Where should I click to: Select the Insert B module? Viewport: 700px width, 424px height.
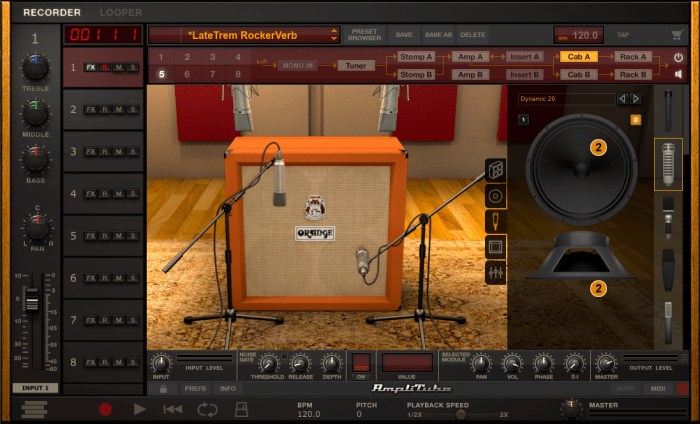tap(524, 75)
